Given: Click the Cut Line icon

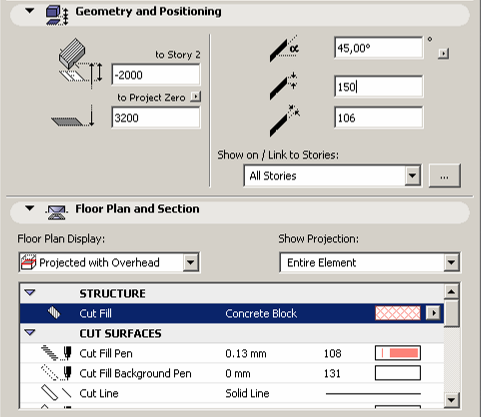Looking at the screenshot, I should coord(56,393).
